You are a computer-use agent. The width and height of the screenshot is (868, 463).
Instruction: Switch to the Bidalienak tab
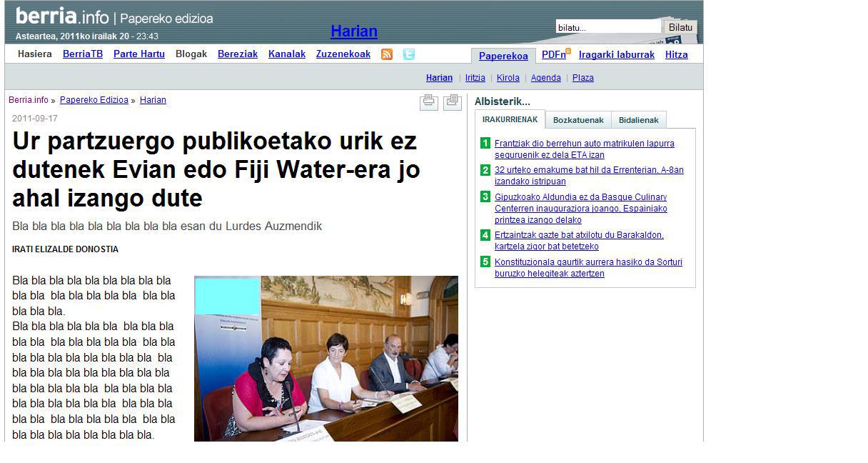tap(638, 120)
